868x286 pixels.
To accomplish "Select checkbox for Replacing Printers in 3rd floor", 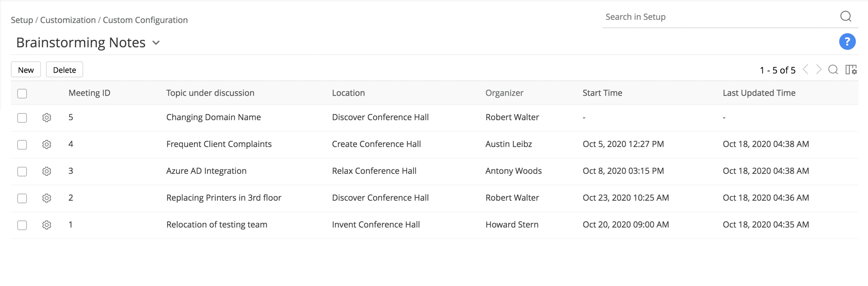I will (x=22, y=198).
